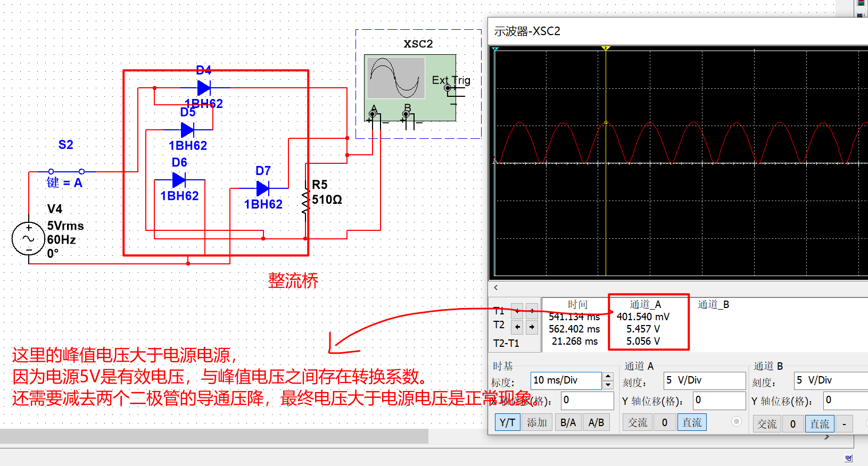Click the 60Hz source frequency label
The height and width of the screenshot is (466, 868).
pos(61,239)
